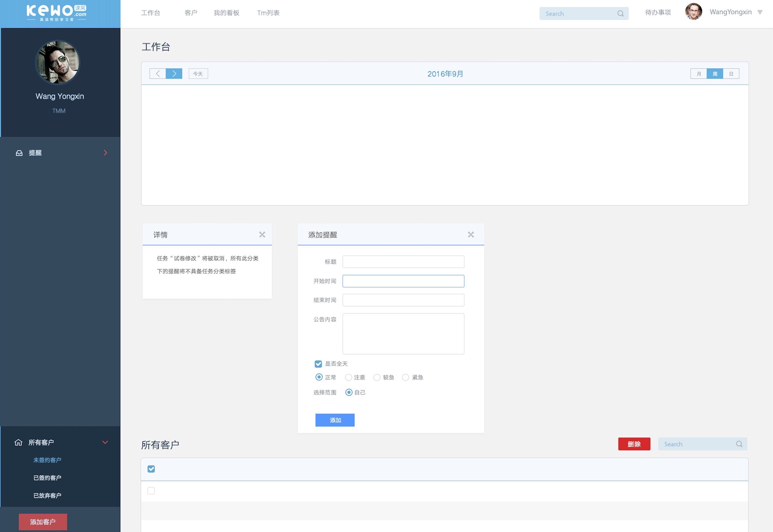Click the magnifier icon in top search bar

click(620, 14)
